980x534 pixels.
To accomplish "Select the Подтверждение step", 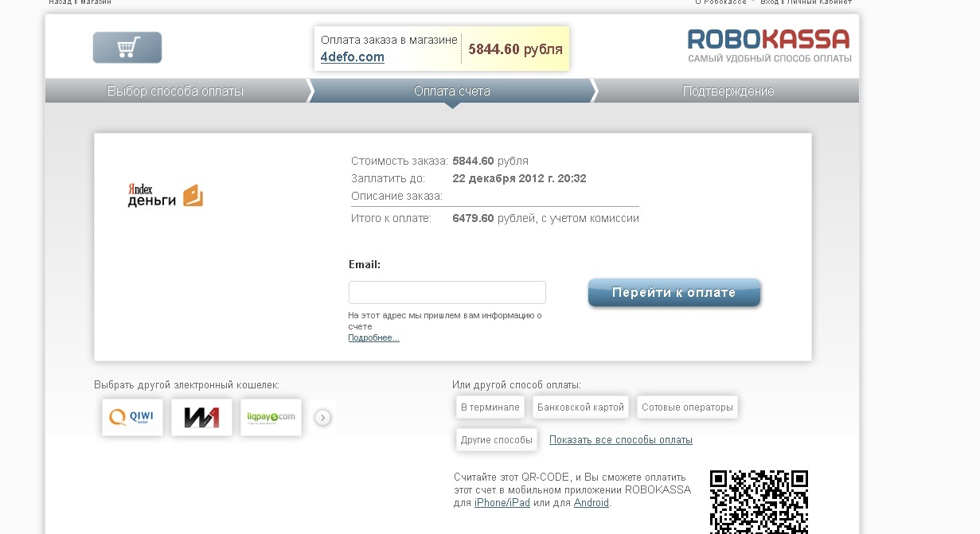I will click(x=728, y=91).
